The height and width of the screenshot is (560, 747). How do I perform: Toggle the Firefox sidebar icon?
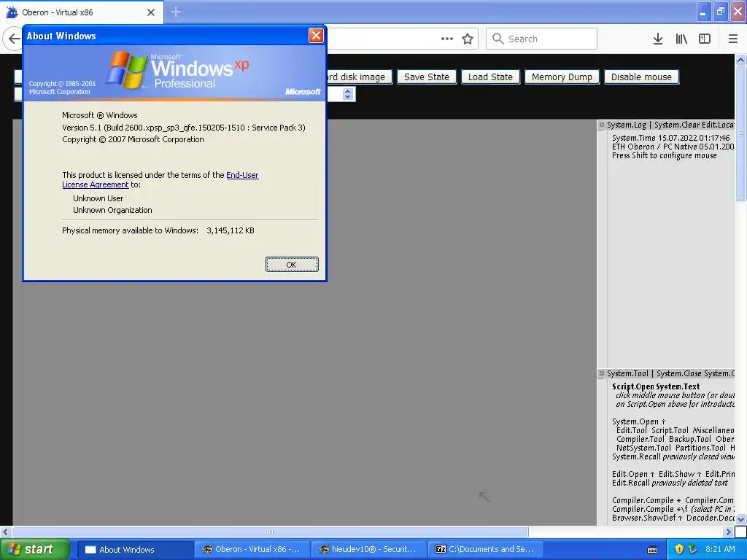coord(705,39)
